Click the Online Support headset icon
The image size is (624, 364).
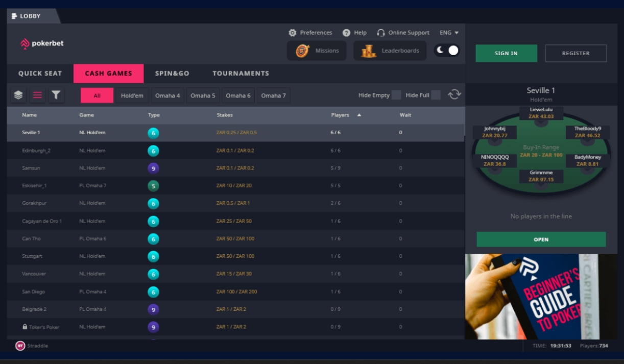tap(381, 33)
